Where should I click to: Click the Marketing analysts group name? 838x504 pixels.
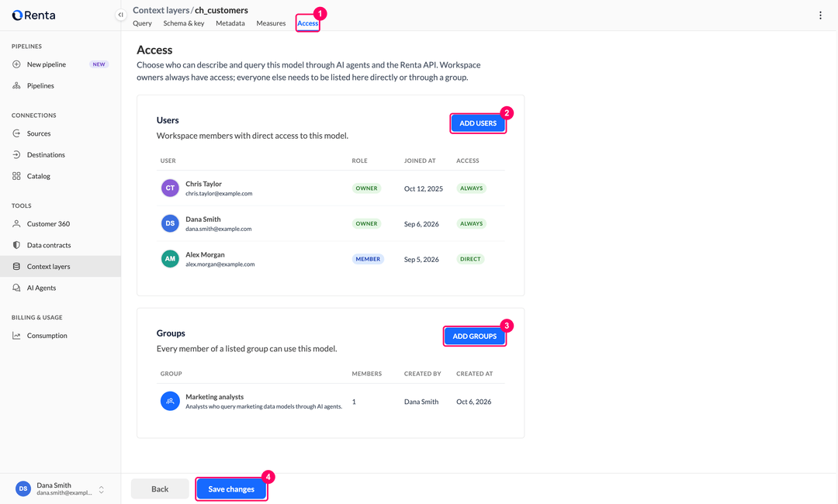coord(214,397)
